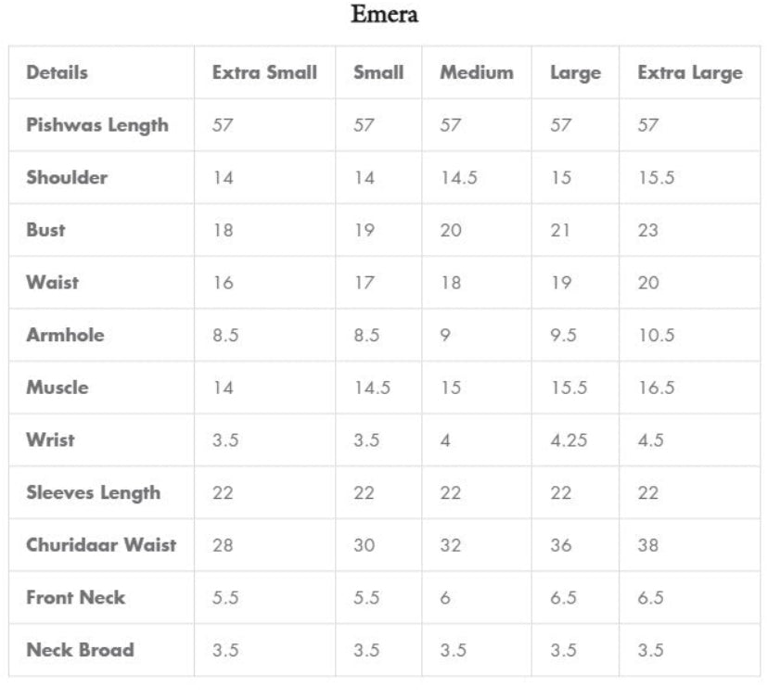
Task: Click the Shoulder row label
Action: [67, 177]
